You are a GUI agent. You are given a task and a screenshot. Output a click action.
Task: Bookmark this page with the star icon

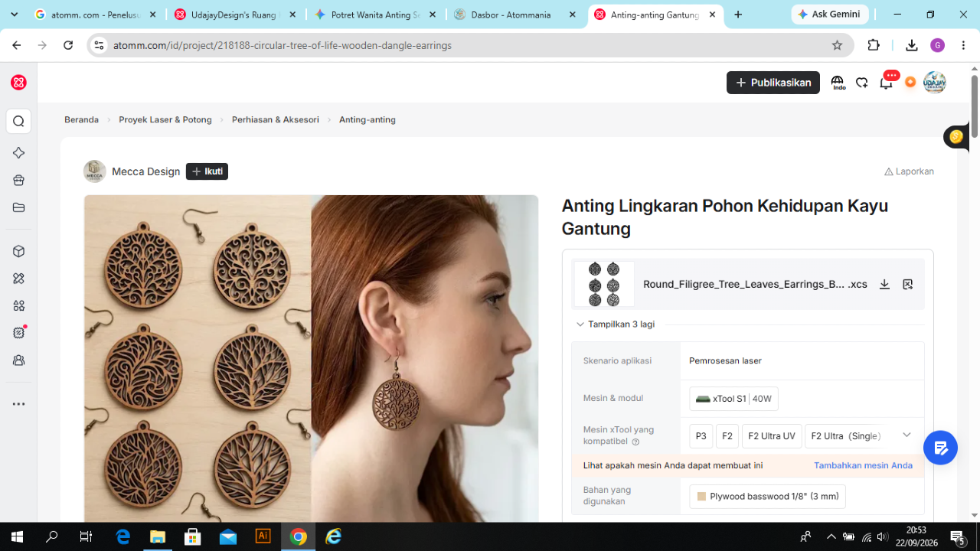point(837,45)
